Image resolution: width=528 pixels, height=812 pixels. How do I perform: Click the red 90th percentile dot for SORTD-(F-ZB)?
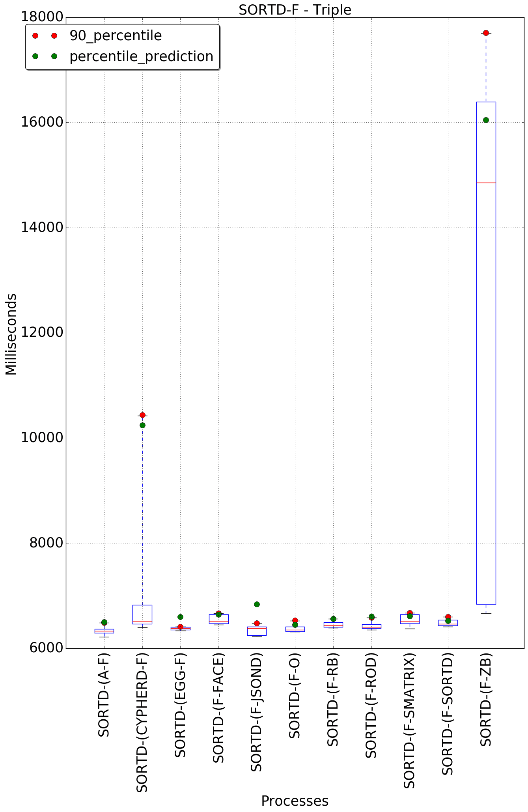pos(486,33)
